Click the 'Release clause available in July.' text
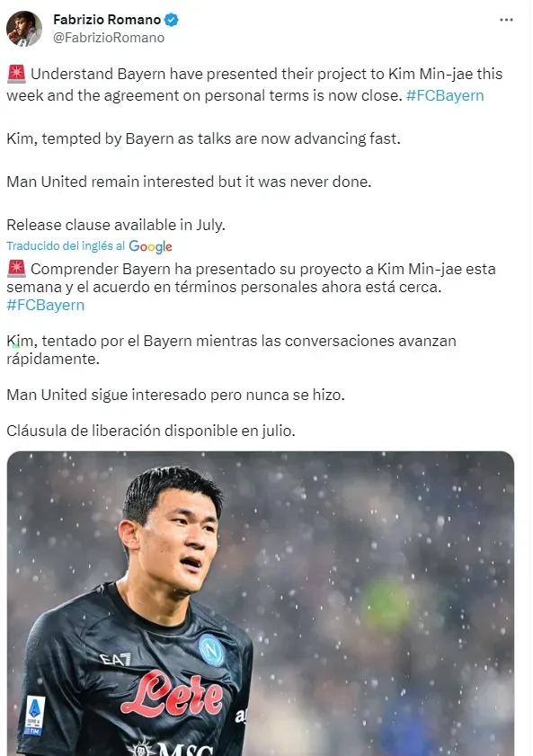 [x=116, y=225]
